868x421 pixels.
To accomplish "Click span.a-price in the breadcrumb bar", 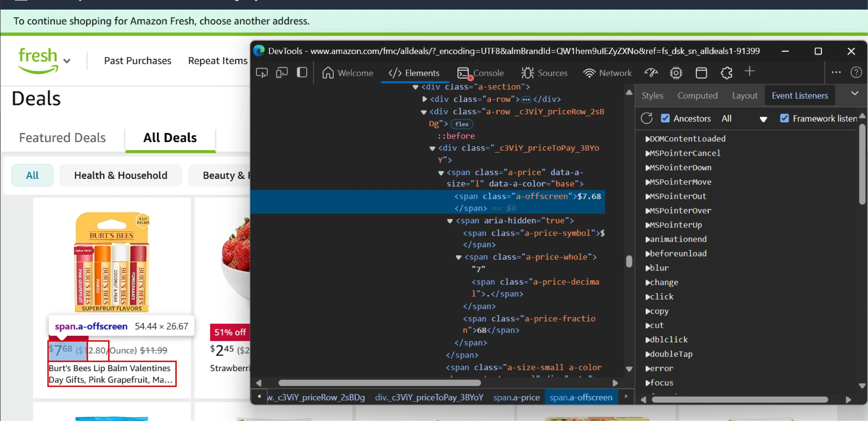I will coord(516,397).
